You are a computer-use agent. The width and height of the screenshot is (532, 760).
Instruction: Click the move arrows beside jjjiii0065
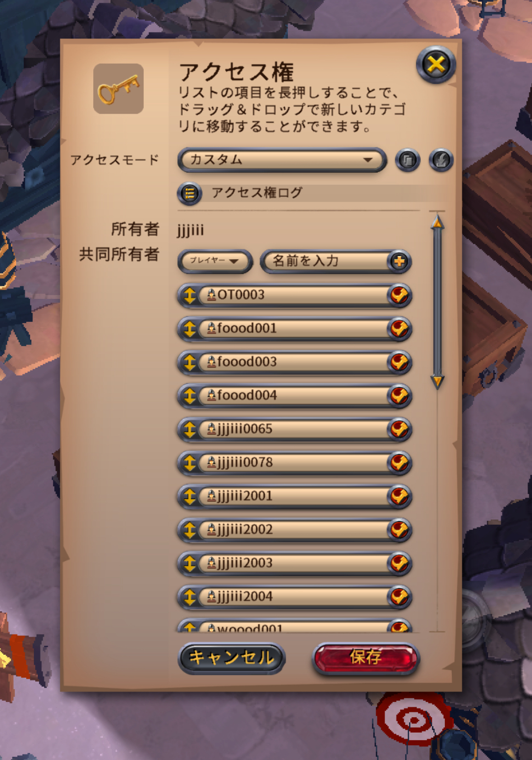(x=190, y=429)
